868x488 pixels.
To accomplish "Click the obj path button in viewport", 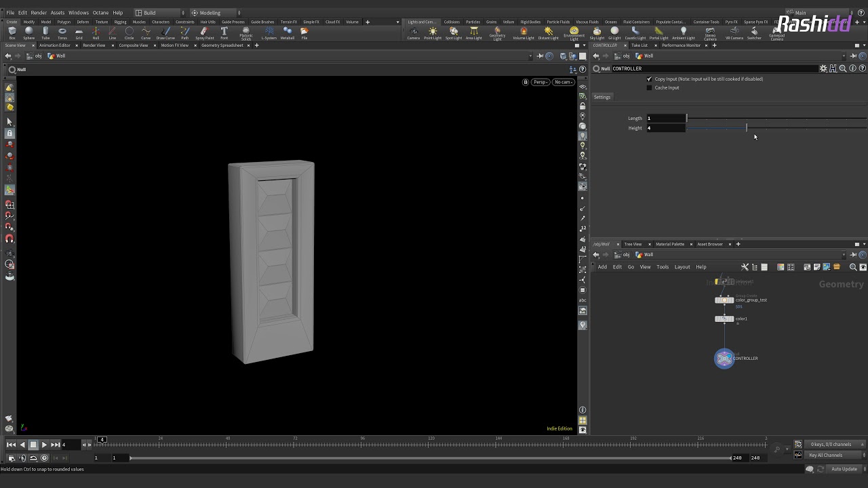I will (35, 56).
